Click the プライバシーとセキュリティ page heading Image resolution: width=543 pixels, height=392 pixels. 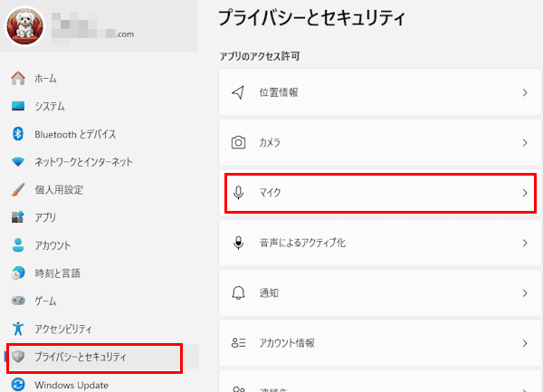coord(311,18)
